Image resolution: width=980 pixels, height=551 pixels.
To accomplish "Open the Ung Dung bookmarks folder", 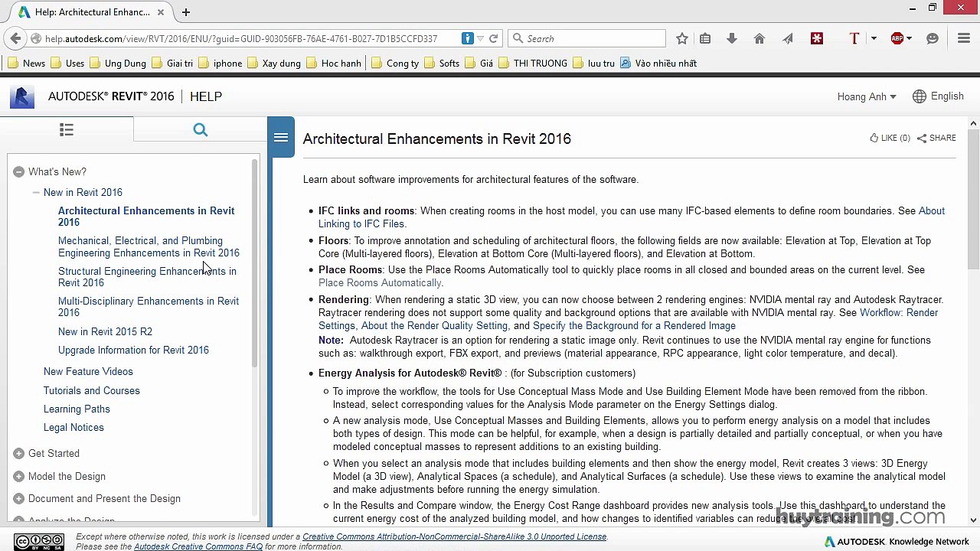I will coord(117,63).
